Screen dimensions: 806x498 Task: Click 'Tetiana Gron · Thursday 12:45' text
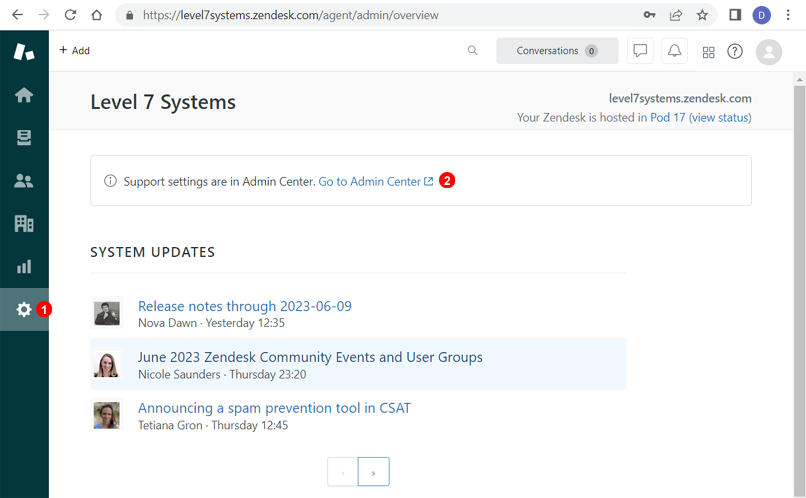[x=213, y=426]
